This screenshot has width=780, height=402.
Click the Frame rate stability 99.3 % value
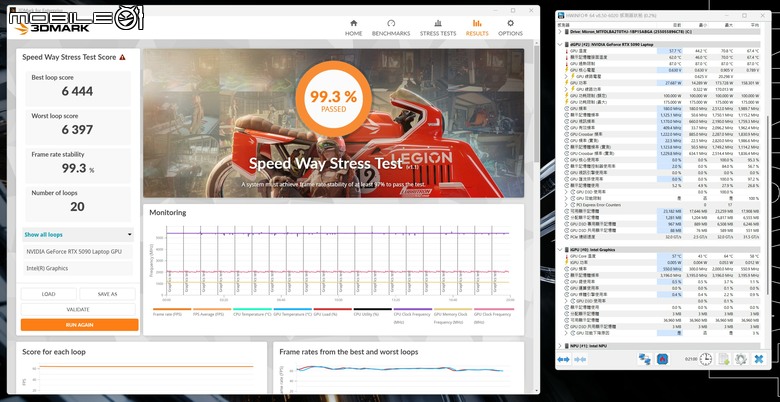78,168
